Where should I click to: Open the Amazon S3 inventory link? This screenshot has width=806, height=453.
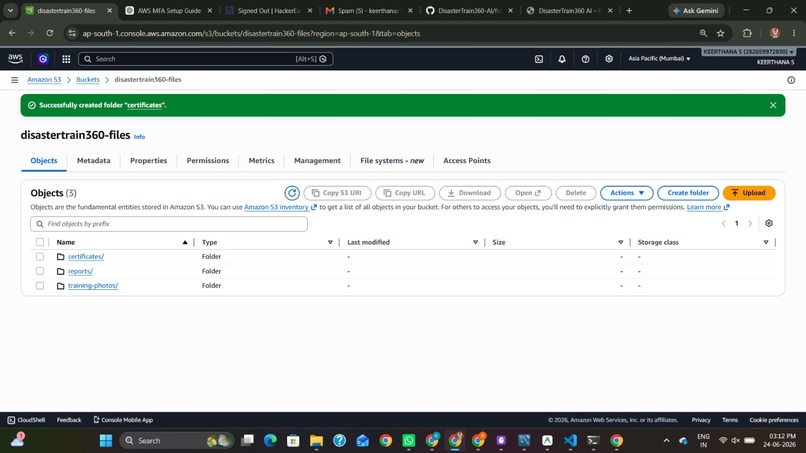tap(280, 207)
